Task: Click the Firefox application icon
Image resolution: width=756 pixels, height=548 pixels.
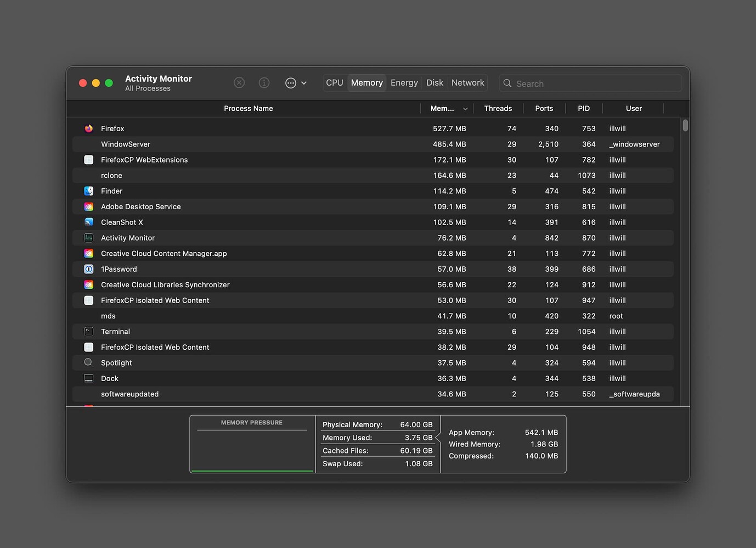Action: 88,128
